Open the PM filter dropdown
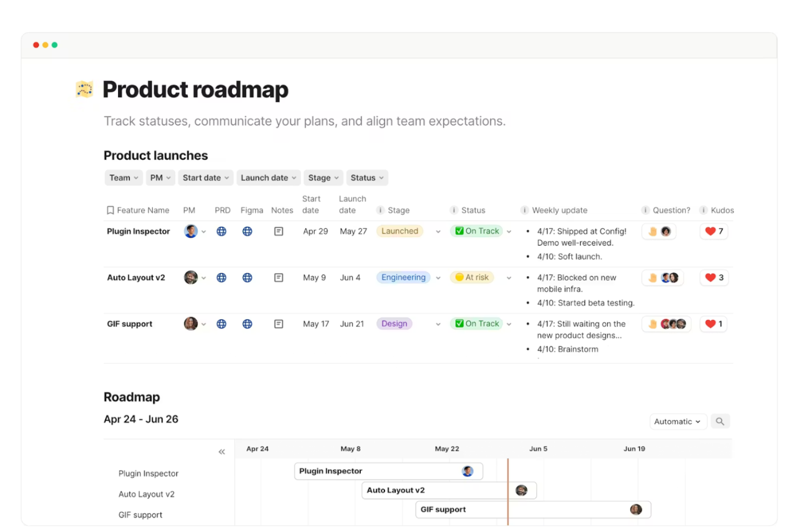Viewport: 798px width, 532px height. coord(161,178)
